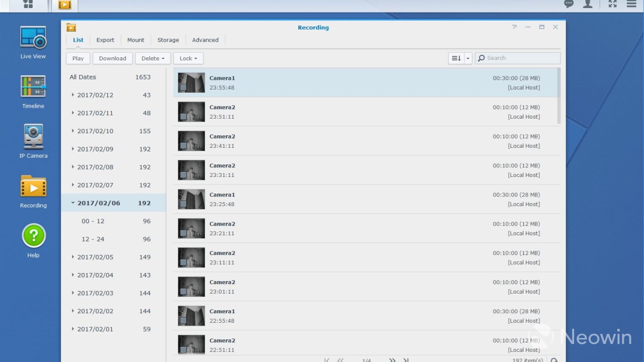Expand the 2017/02/01 date node

(x=73, y=329)
